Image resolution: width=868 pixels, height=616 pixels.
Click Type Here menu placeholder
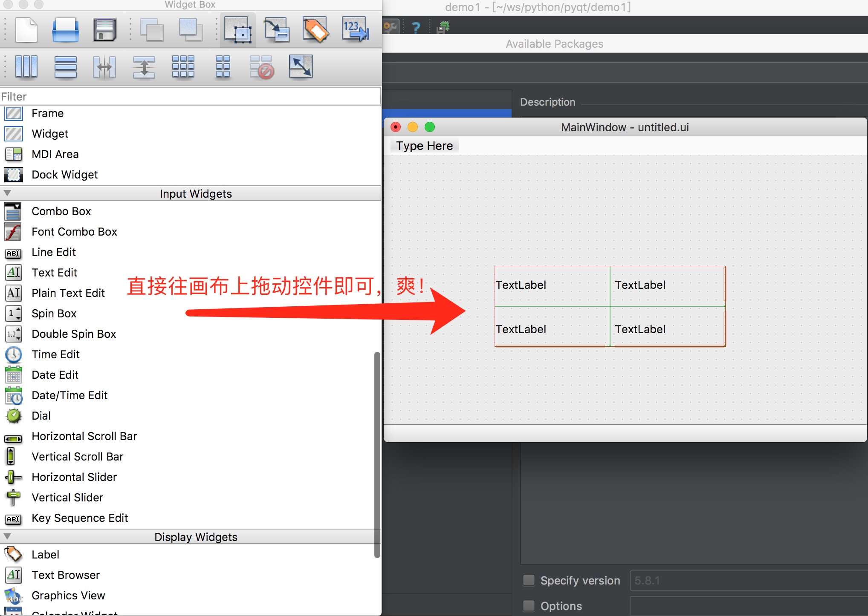pos(424,145)
